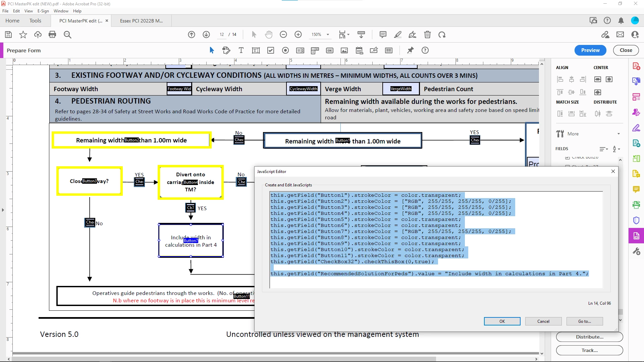Screen dimensions: 644x362
Task: Click the page number input field
Action: point(222,35)
